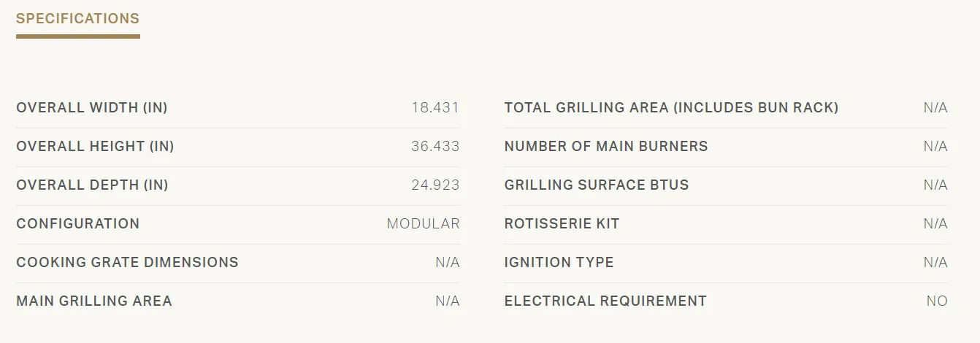The height and width of the screenshot is (343, 980).
Task: Click the Modular configuration value
Action: (424, 224)
